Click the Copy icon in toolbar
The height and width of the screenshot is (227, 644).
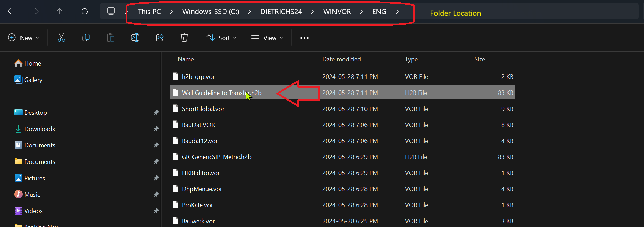[x=86, y=38]
